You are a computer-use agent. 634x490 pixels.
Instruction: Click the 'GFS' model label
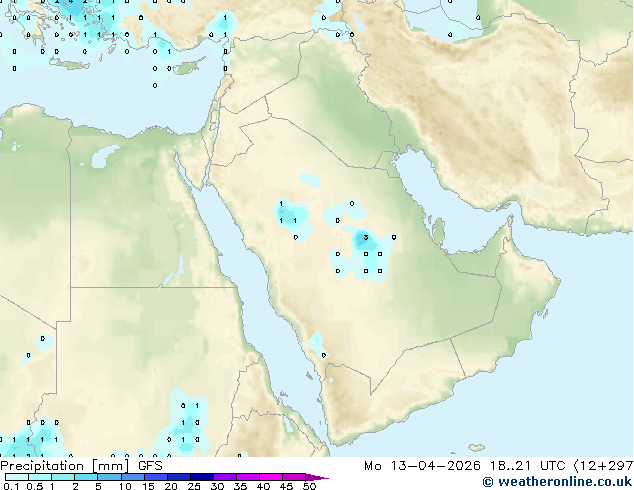[150, 466]
